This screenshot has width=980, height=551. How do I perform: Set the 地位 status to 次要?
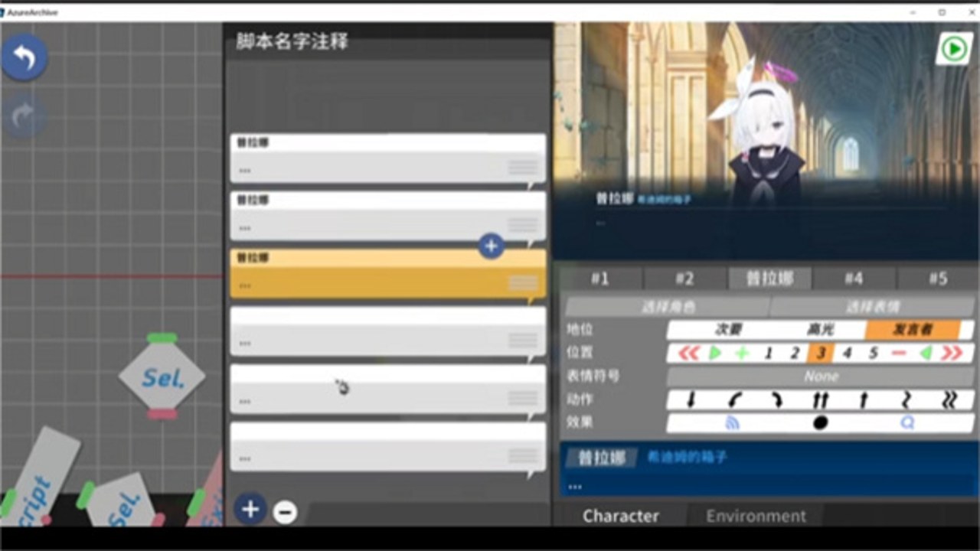tap(727, 330)
